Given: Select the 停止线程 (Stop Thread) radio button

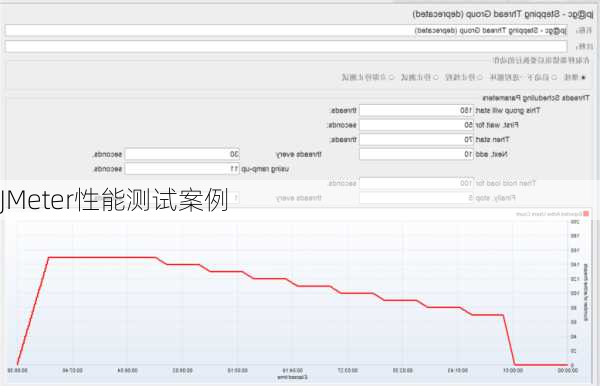Looking at the screenshot, I should 479,78.
